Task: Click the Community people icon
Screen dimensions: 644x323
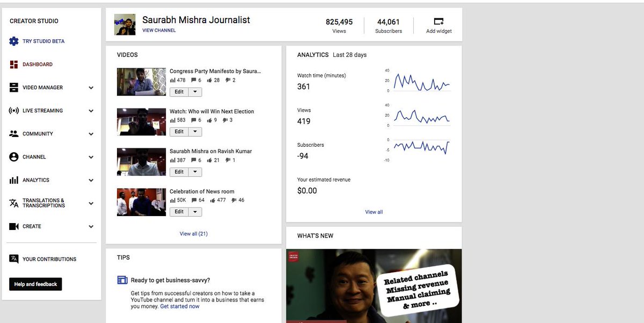Action: coord(14,134)
